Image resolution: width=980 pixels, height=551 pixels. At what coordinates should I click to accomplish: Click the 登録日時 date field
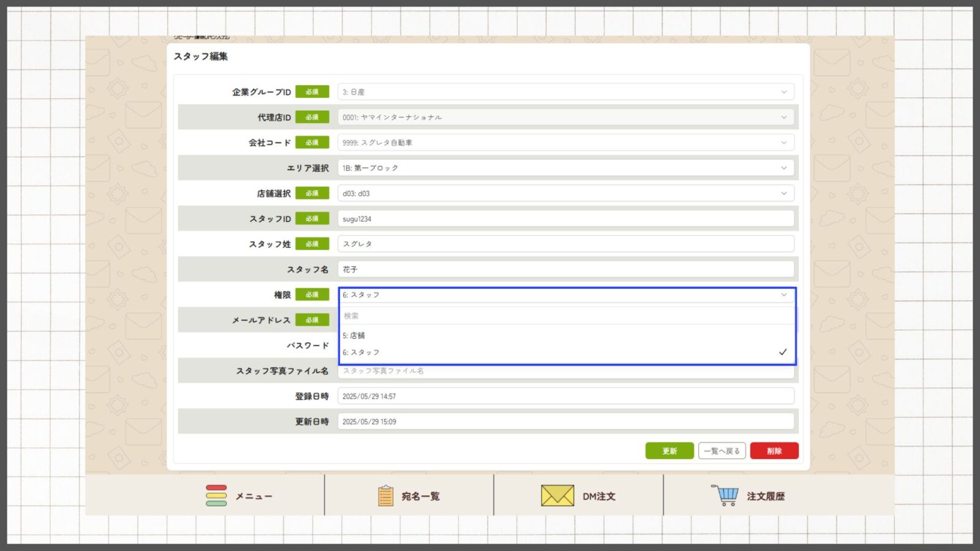point(565,396)
